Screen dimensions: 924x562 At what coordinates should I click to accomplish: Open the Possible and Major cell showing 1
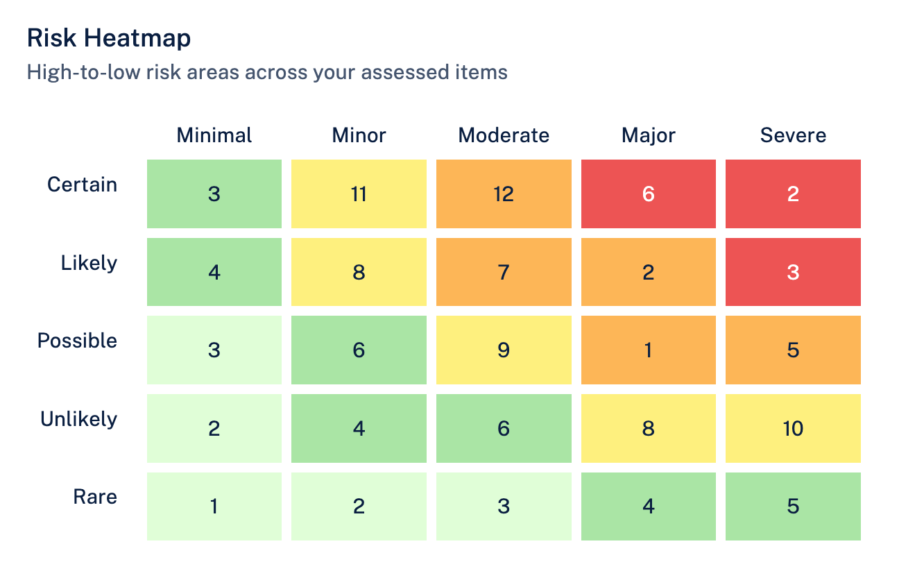(648, 350)
